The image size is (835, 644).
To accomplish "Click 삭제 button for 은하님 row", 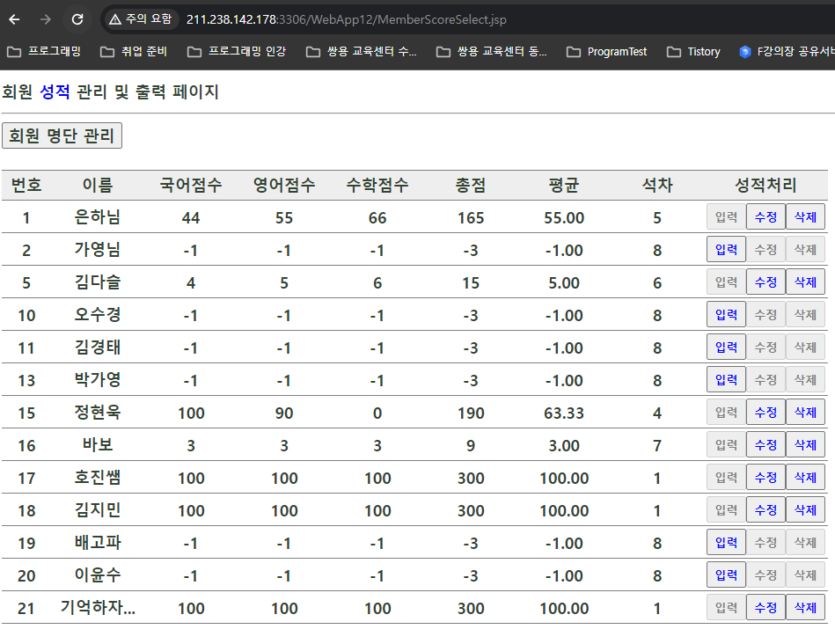I will coord(805,216).
